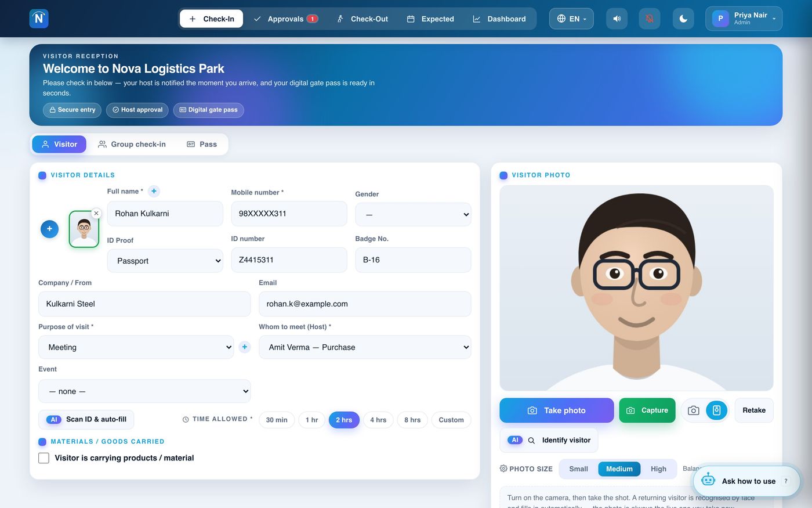The width and height of the screenshot is (812, 508).
Task: Choose Custom time allowed
Action: click(451, 420)
